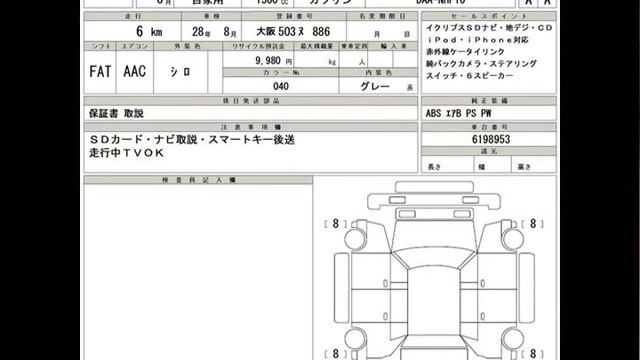Click the "車検" column header
640x360 pixels.
tap(211, 16)
